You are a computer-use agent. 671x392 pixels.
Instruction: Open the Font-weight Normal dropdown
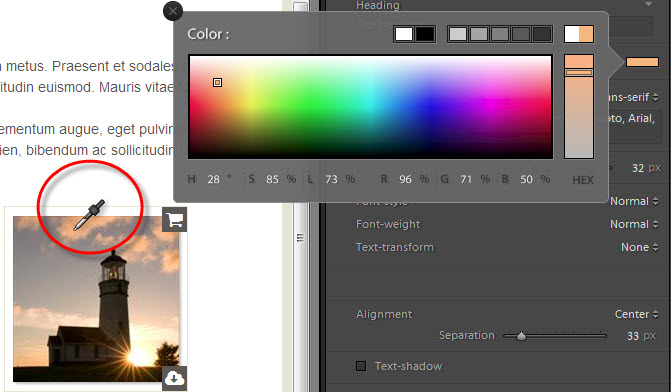click(x=634, y=224)
